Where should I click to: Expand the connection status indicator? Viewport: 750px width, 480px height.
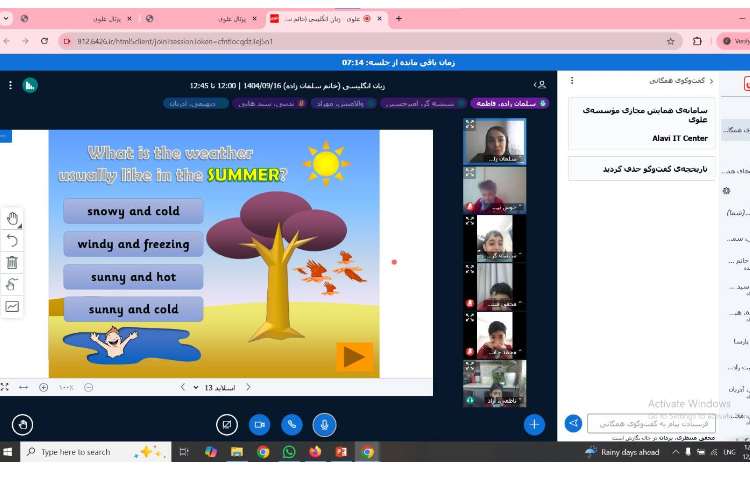pos(30,85)
